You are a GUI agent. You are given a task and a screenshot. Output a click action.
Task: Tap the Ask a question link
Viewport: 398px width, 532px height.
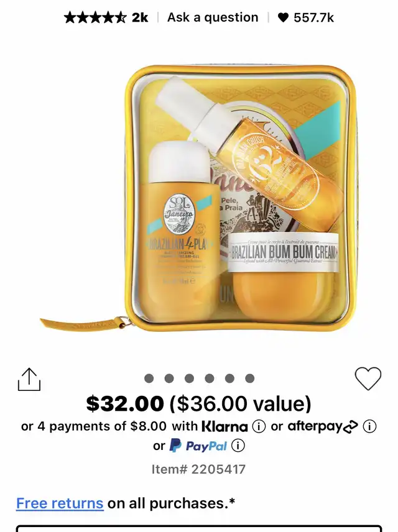coord(213,17)
